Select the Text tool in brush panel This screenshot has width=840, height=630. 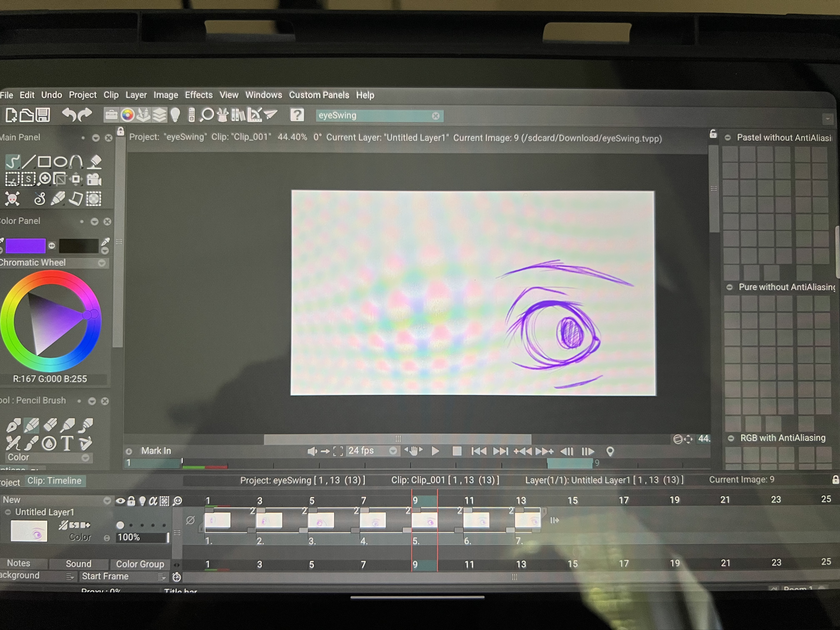(67, 443)
